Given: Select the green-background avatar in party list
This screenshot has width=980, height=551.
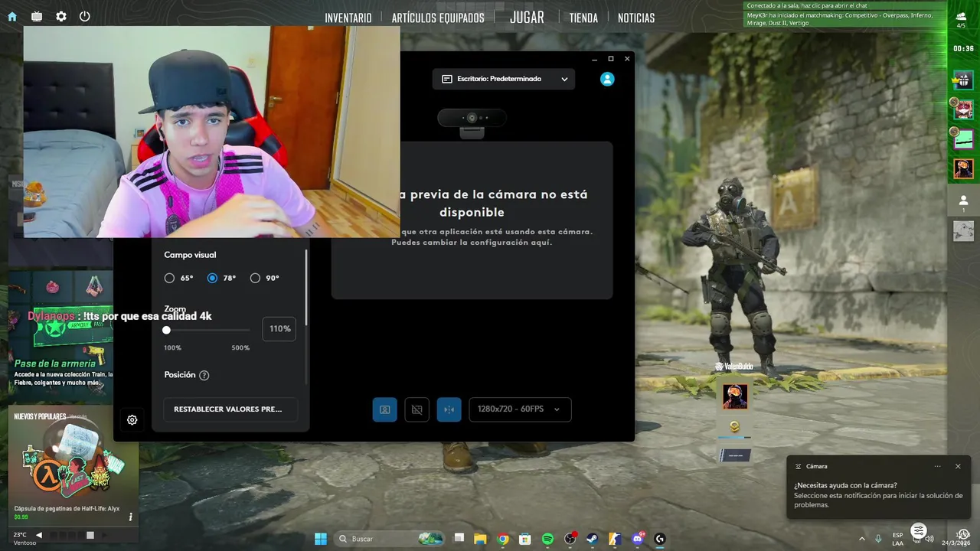Looking at the screenshot, I should (x=963, y=139).
